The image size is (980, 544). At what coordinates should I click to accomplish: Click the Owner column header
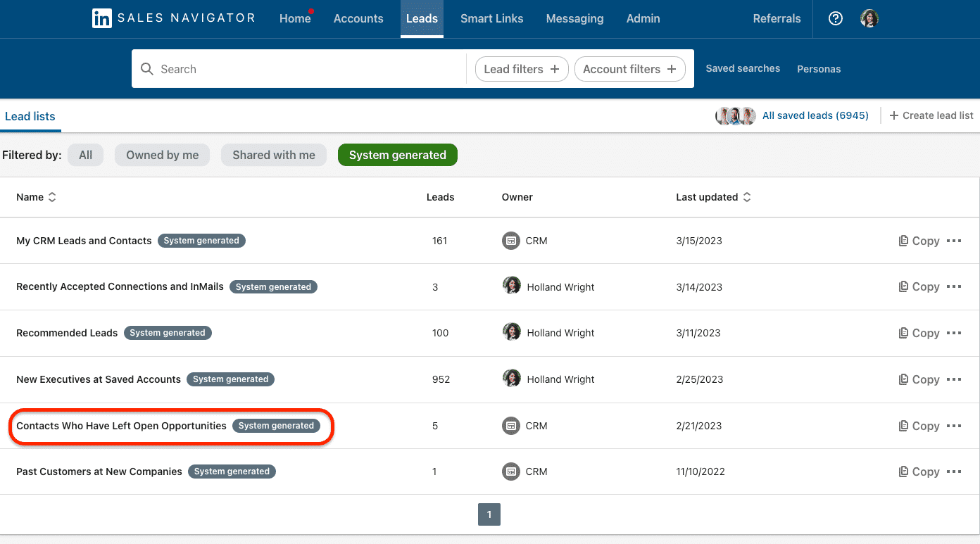click(x=517, y=197)
